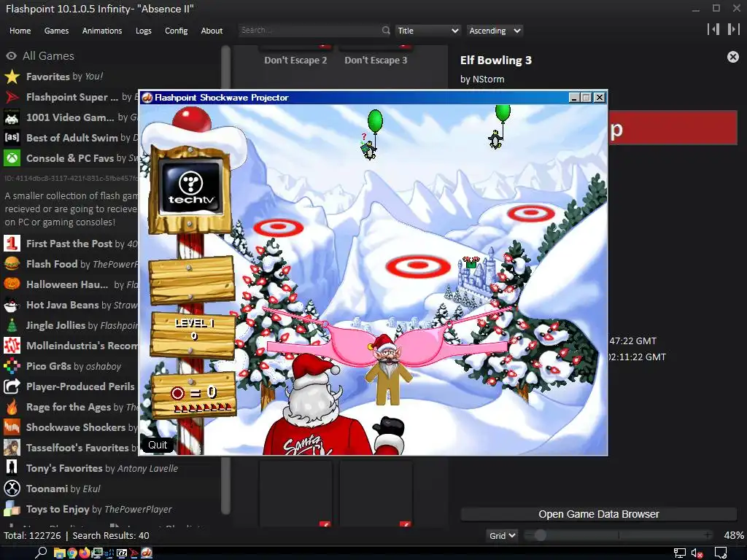Image resolution: width=747 pixels, height=560 pixels.
Task: Click the Flash Food burger icon
Action: [12, 264]
